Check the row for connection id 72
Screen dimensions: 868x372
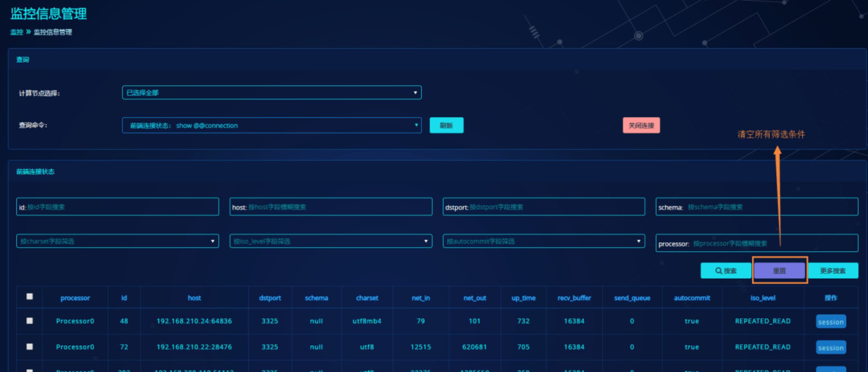[30, 347]
